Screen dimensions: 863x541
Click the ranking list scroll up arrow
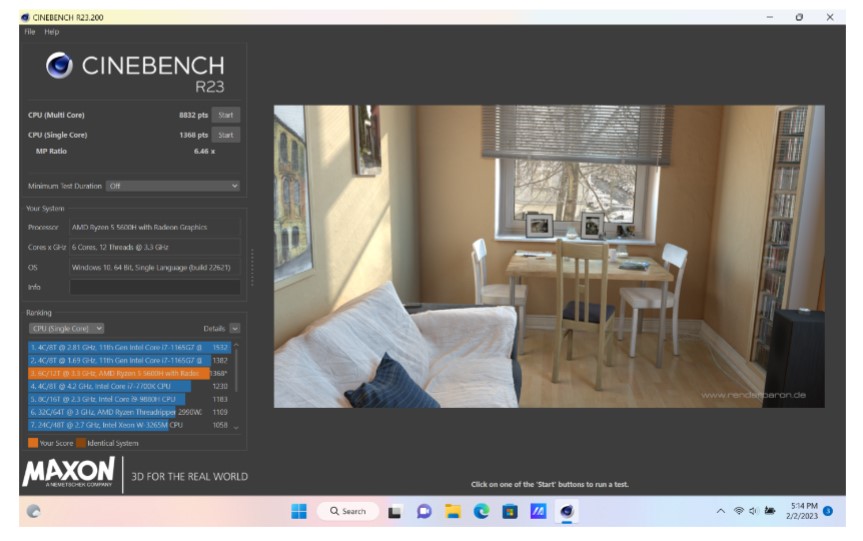click(x=236, y=346)
